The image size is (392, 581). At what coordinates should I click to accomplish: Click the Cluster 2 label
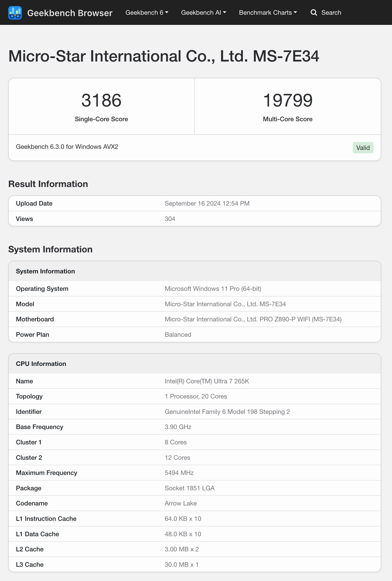(x=29, y=458)
